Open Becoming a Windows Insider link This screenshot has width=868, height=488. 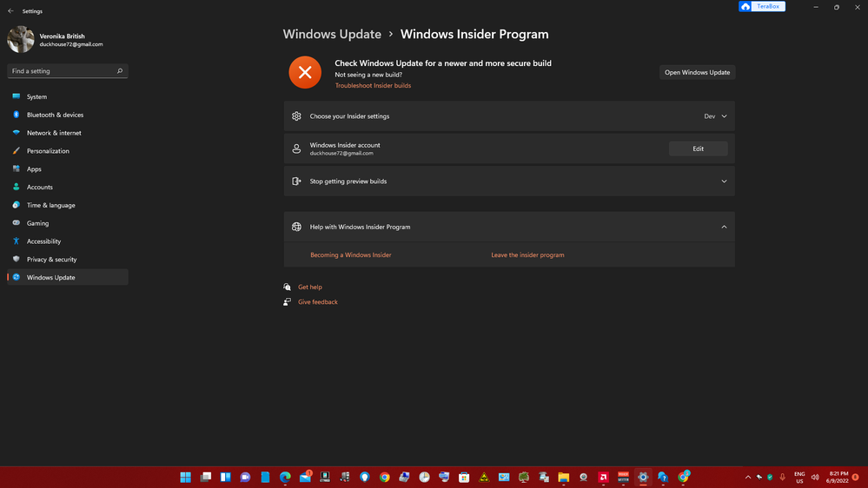[350, 255]
